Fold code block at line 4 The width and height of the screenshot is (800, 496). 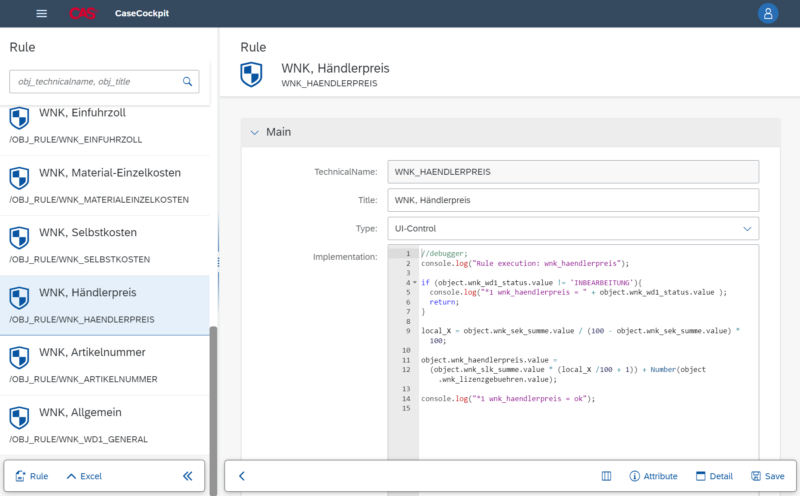tap(415, 283)
